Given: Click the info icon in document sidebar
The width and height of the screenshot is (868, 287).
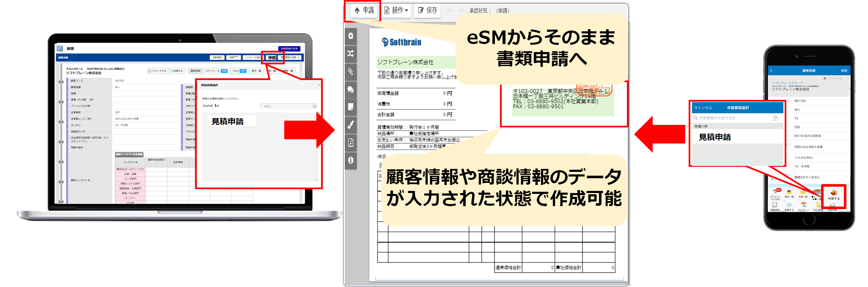Looking at the screenshot, I should pos(351,160).
